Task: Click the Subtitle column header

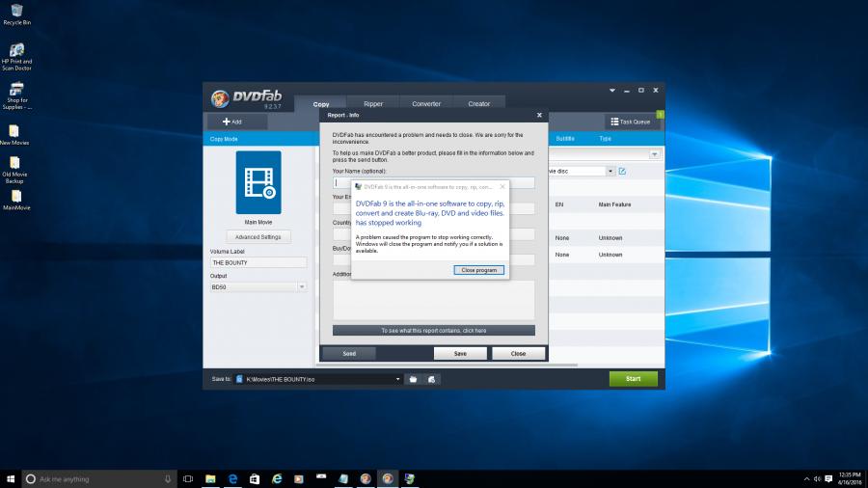Action: pos(565,139)
